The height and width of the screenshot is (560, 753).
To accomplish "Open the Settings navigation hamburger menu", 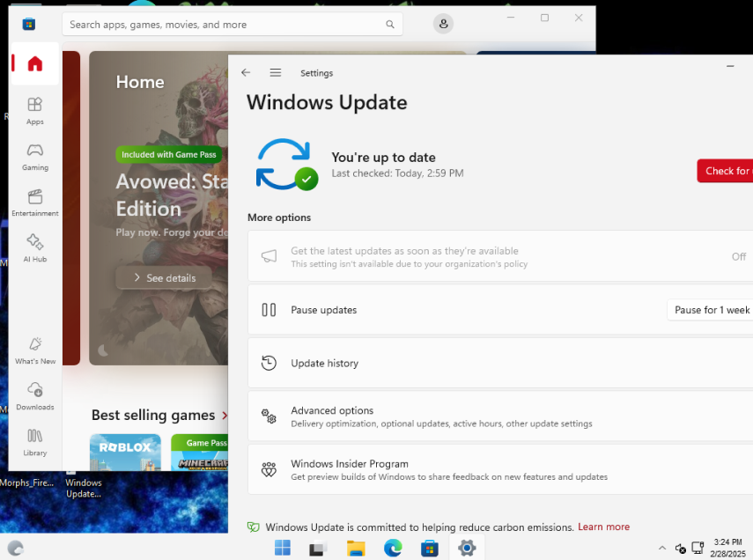I will pyautogui.click(x=275, y=72).
